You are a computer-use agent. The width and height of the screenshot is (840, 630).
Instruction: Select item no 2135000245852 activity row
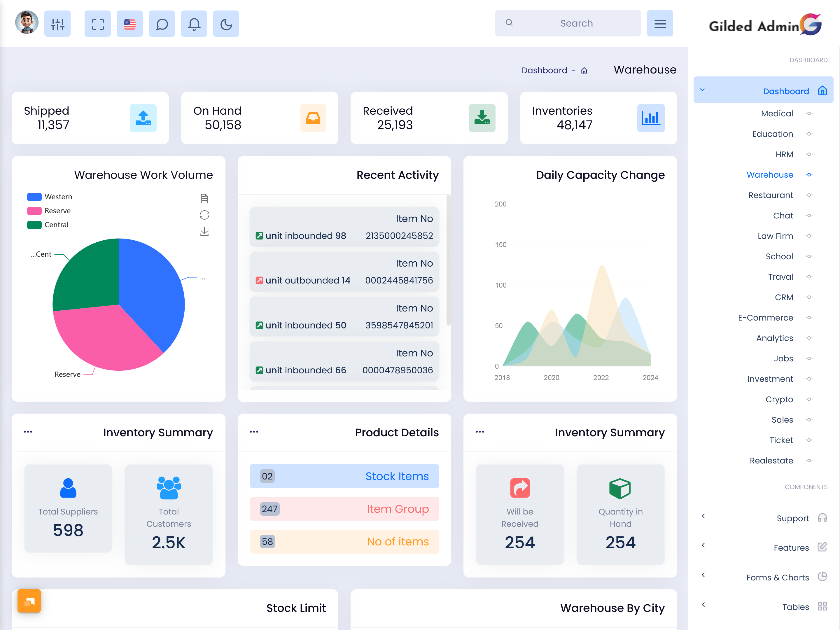click(344, 227)
